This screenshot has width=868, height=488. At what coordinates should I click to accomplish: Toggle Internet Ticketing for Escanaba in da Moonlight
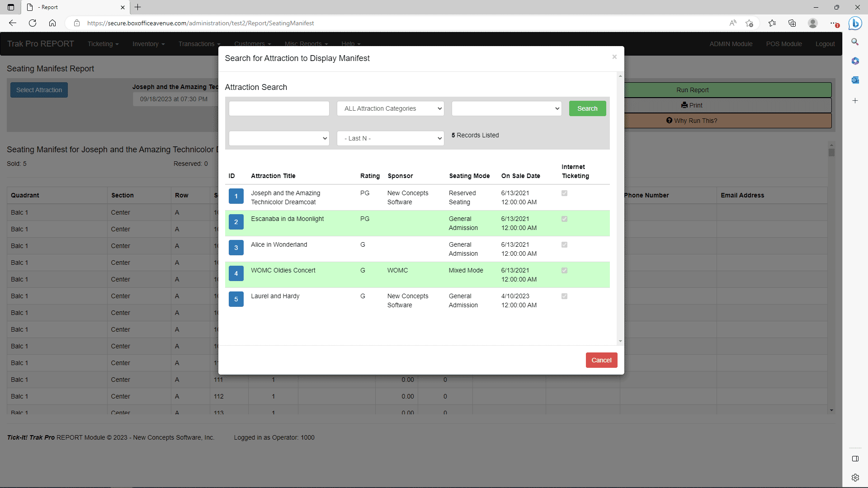[x=564, y=219]
